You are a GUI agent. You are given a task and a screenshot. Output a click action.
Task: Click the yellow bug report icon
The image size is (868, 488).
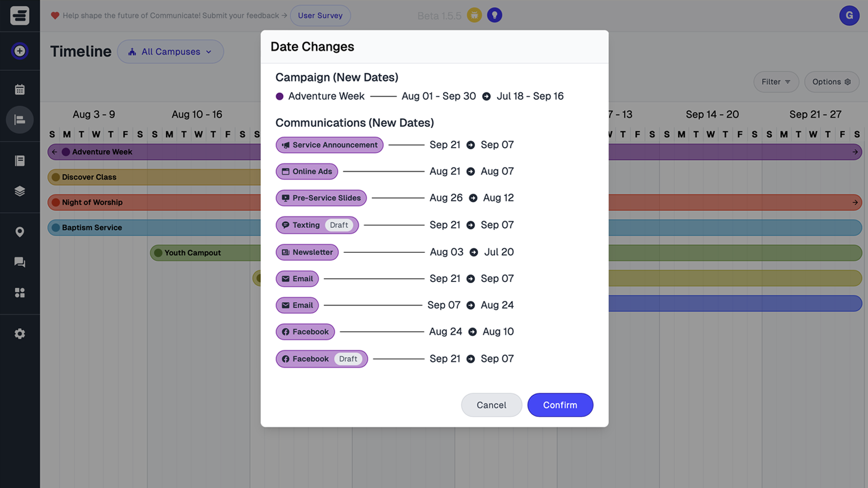(x=474, y=15)
